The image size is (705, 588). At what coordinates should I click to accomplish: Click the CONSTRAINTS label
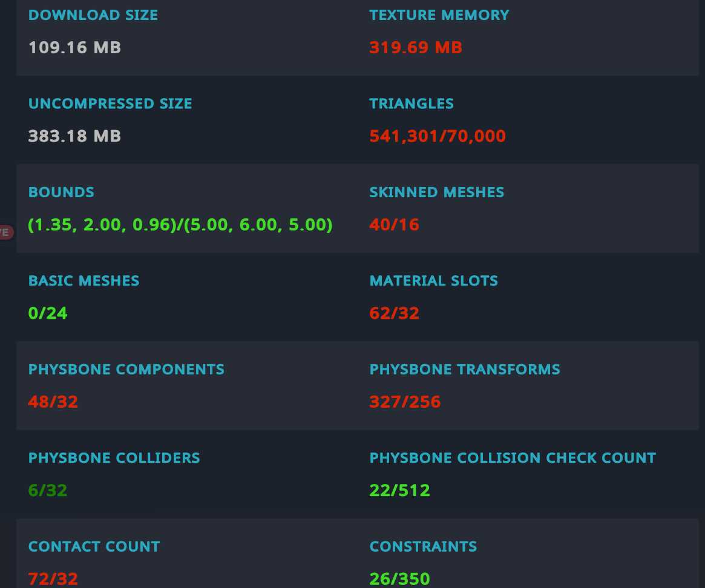[423, 546]
